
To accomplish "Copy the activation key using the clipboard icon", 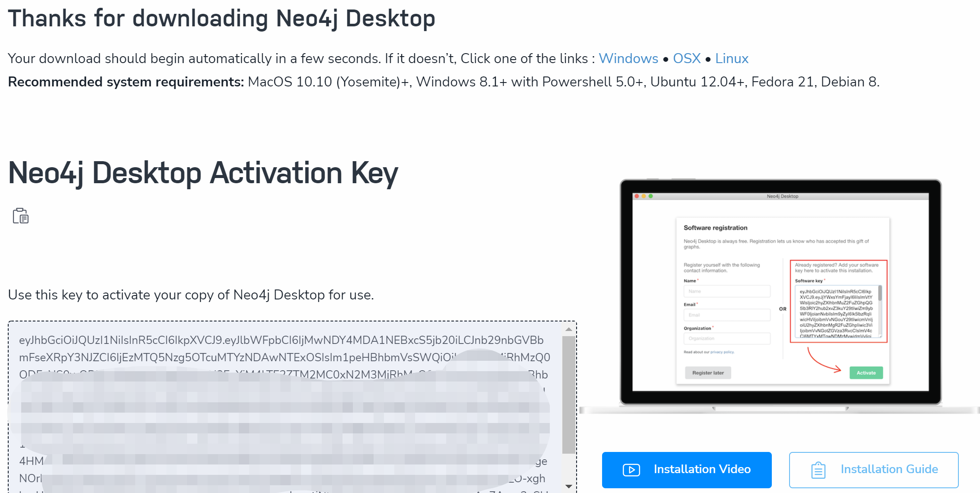I will tap(20, 216).
